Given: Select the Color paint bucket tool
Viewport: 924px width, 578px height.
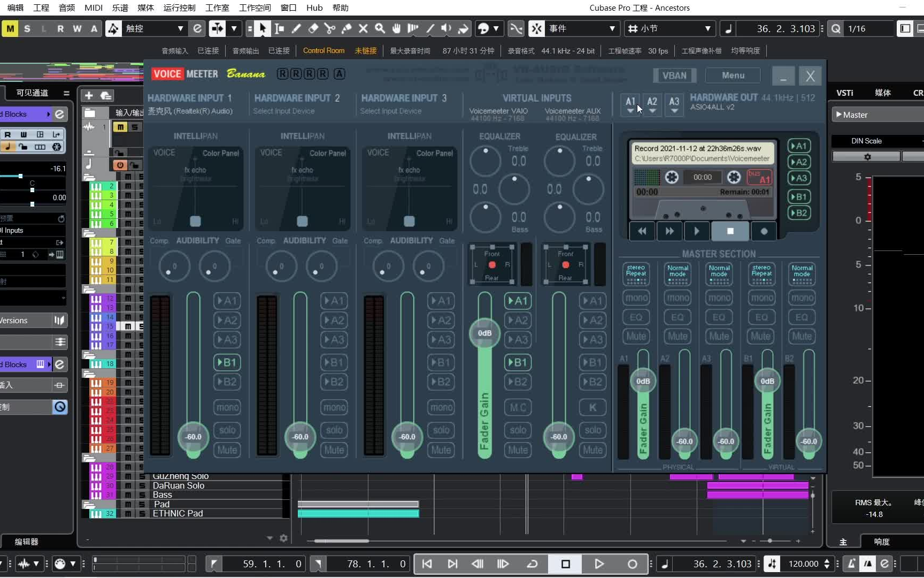Looking at the screenshot, I should (463, 28).
